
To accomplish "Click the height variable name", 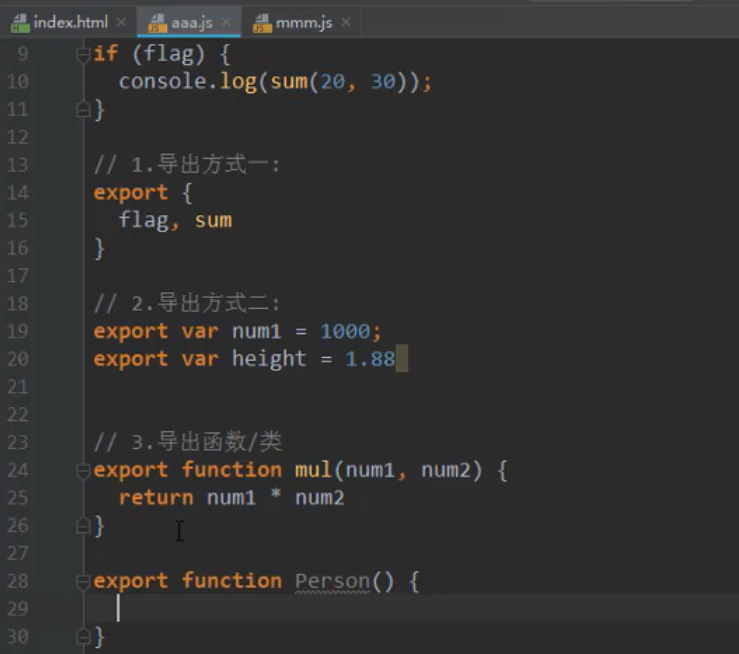I will pos(269,360).
